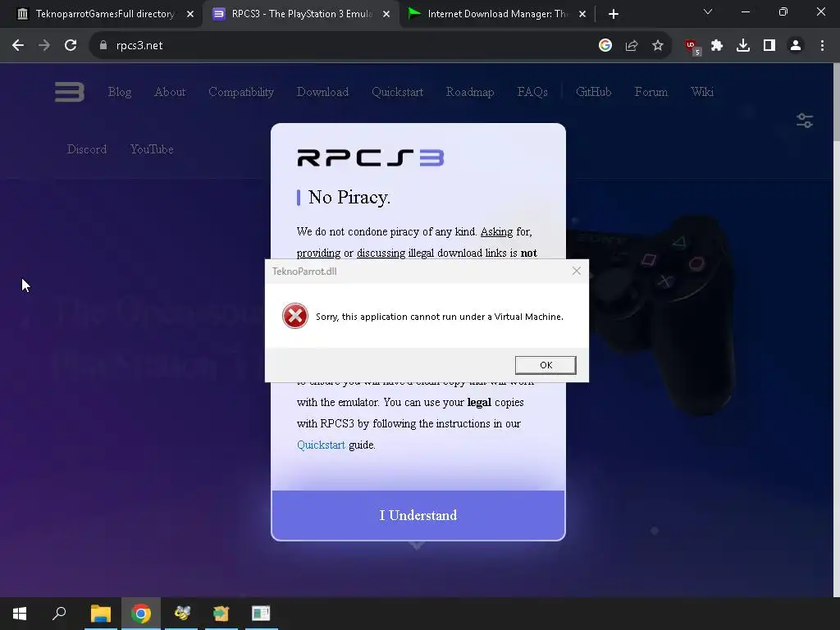Open the Extensions puzzle icon
Screen dimensions: 840x630
coord(717,46)
